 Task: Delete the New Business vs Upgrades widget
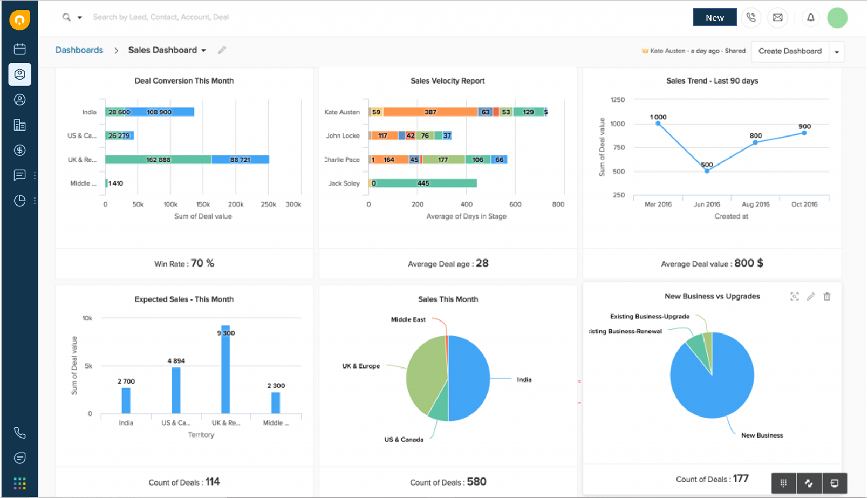click(828, 296)
